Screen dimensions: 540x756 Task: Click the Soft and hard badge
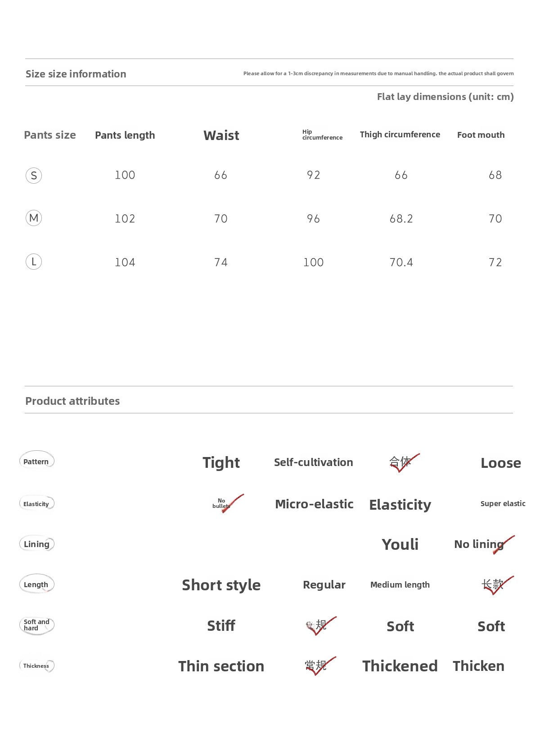click(x=36, y=625)
